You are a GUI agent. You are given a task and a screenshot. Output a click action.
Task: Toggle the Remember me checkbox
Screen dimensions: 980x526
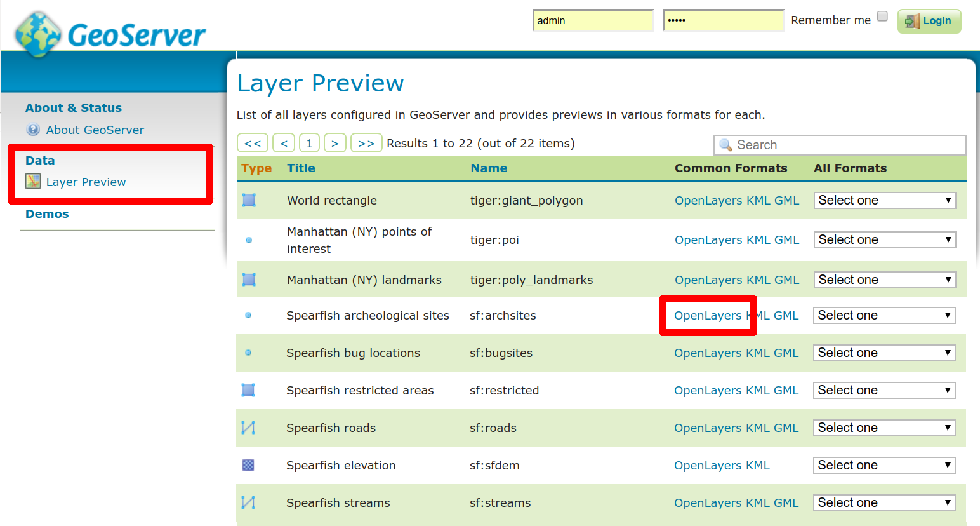coord(882,17)
